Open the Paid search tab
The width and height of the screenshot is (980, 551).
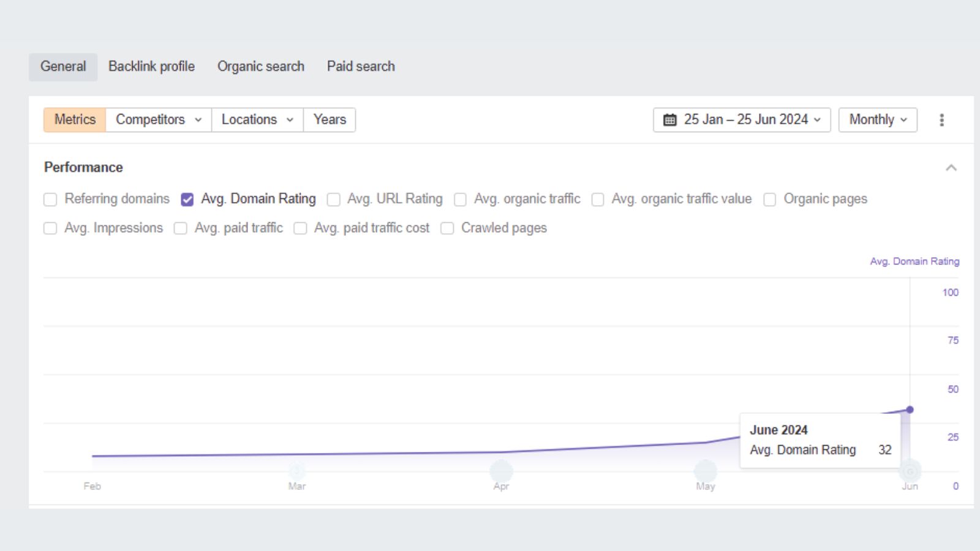[x=361, y=67]
